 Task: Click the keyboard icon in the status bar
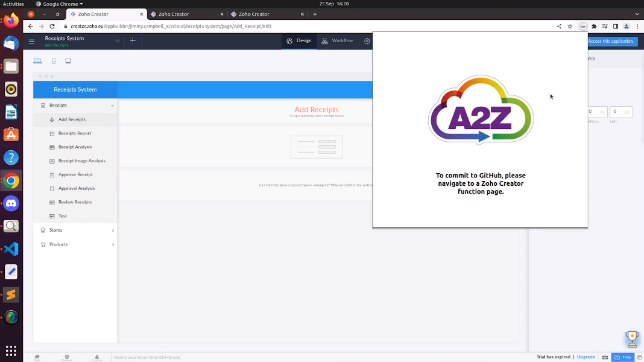pos(605,357)
